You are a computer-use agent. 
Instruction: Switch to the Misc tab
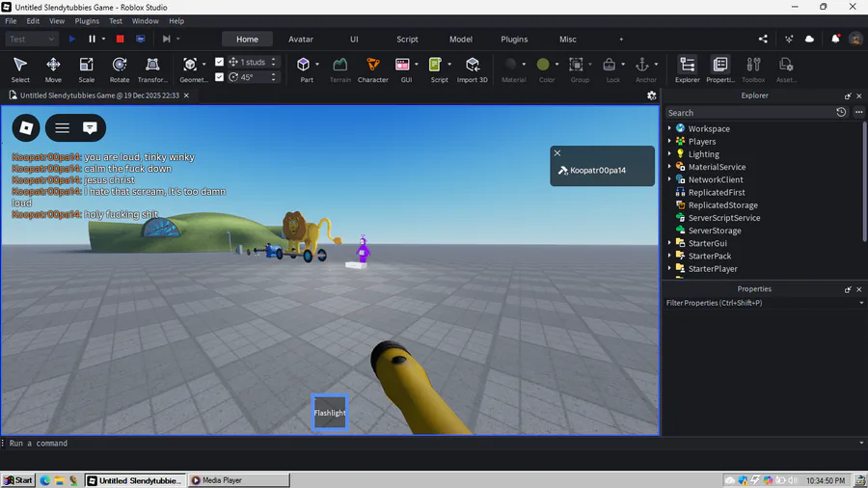pyautogui.click(x=567, y=40)
